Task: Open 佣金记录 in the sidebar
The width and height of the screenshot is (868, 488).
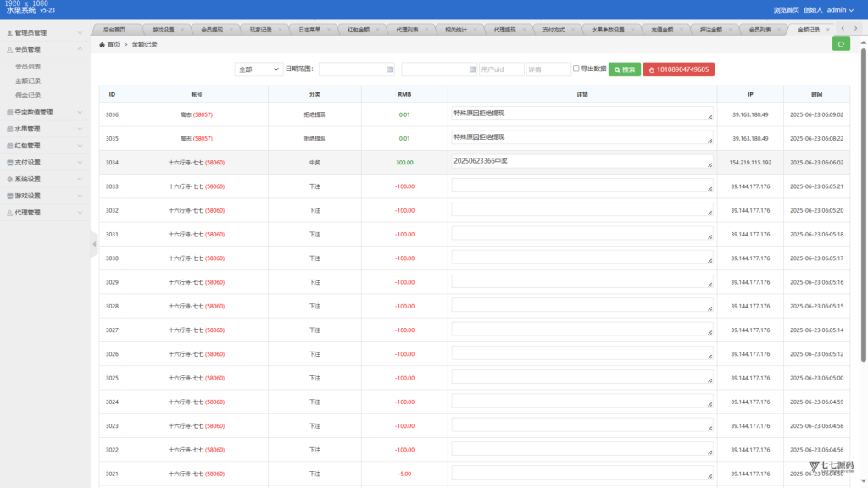Action: point(28,95)
